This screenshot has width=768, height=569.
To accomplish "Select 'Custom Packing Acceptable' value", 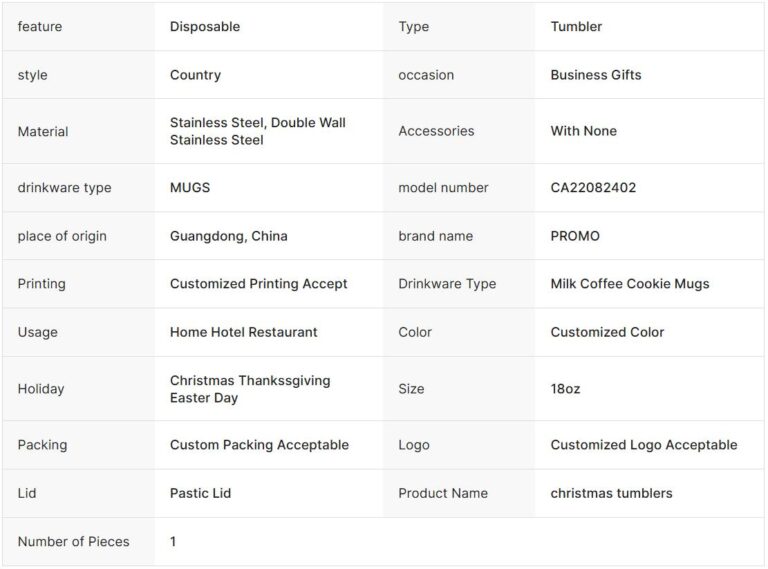I will [259, 445].
